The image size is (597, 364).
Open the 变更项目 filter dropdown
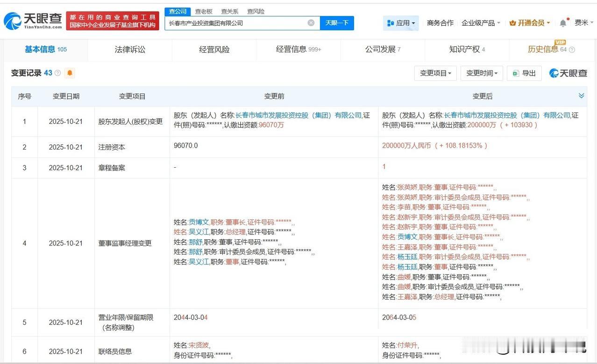click(x=435, y=73)
